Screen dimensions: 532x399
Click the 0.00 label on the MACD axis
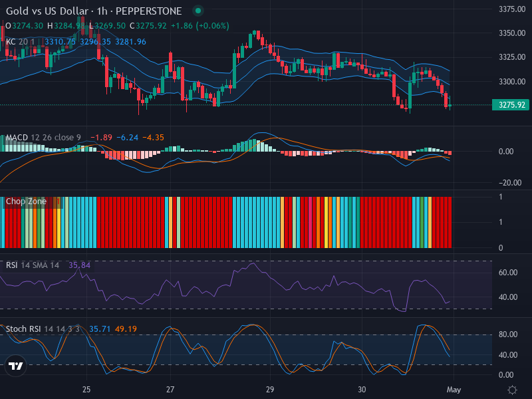tap(506, 152)
